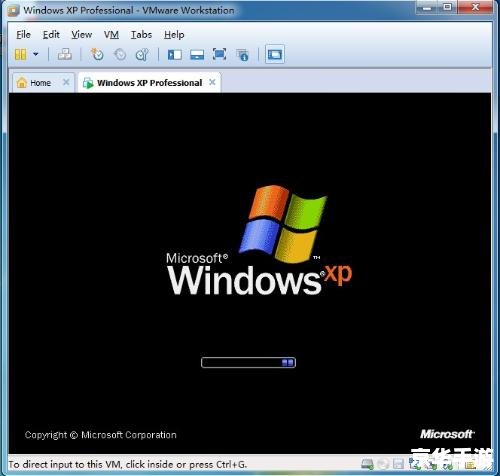The height and width of the screenshot is (476, 500).
Task: Open the VM menu
Action: [x=111, y=35]
